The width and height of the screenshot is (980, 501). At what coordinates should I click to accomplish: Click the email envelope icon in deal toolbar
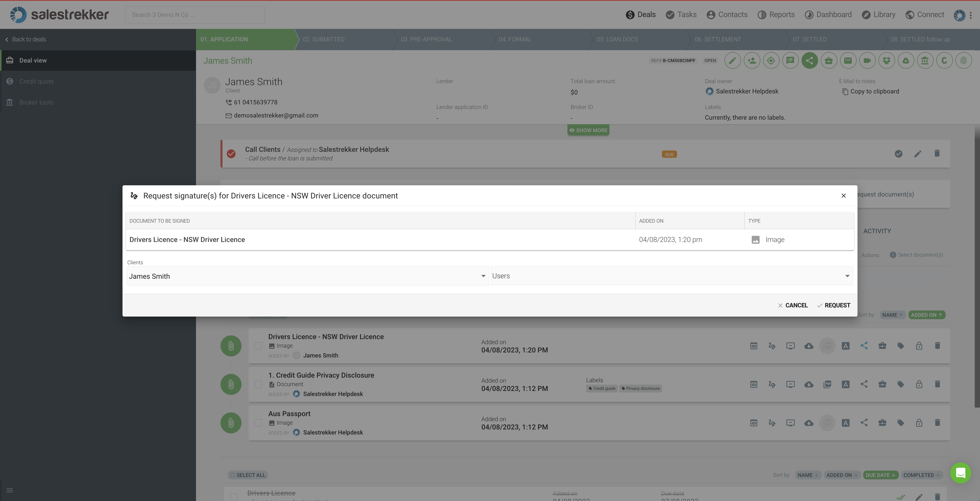(848, 60)
